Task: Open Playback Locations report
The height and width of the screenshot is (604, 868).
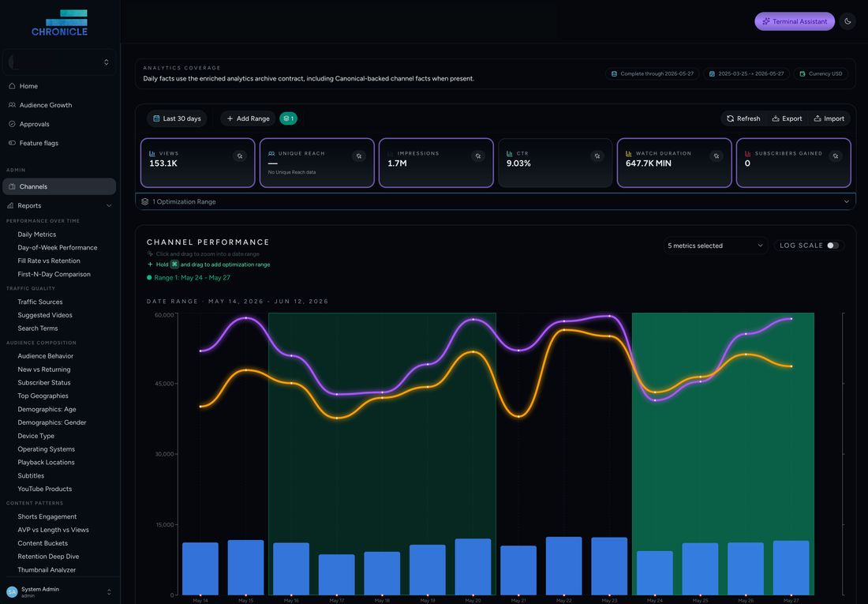Action: click(46, 463)
